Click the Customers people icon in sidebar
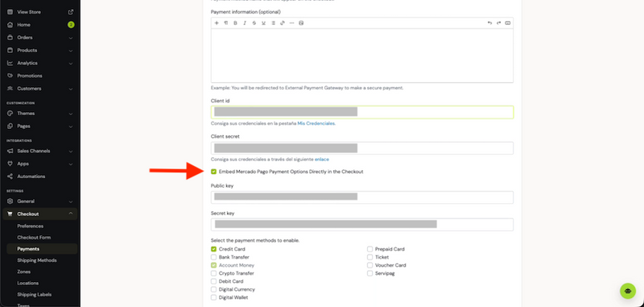The width and height of the screenshot is (644, 307). [10, 89]
